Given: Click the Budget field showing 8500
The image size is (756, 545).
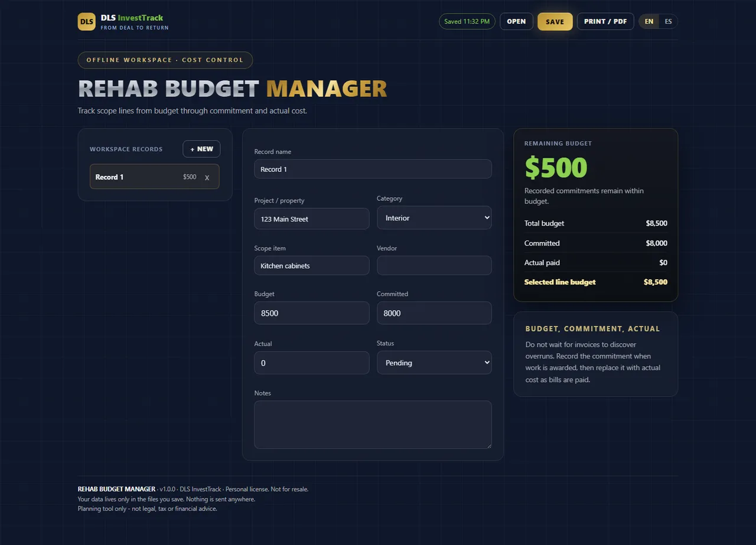Looking at the screenshot, I should pos(312,313).
